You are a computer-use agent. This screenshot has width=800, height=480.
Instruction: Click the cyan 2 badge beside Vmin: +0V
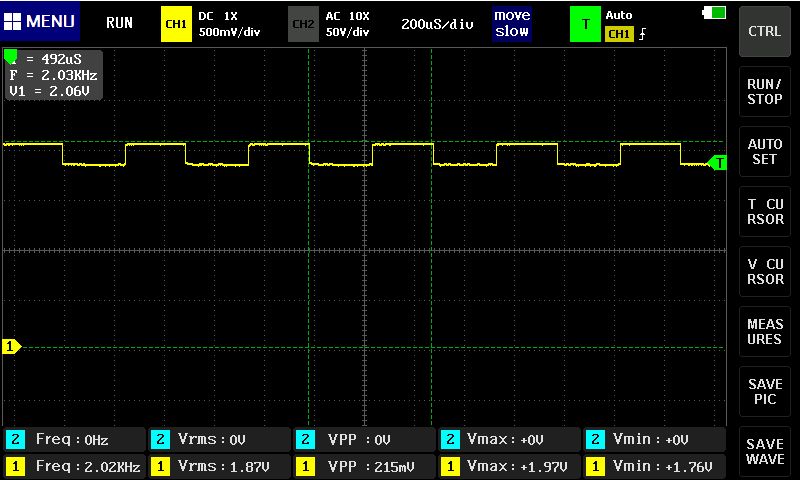595,440
